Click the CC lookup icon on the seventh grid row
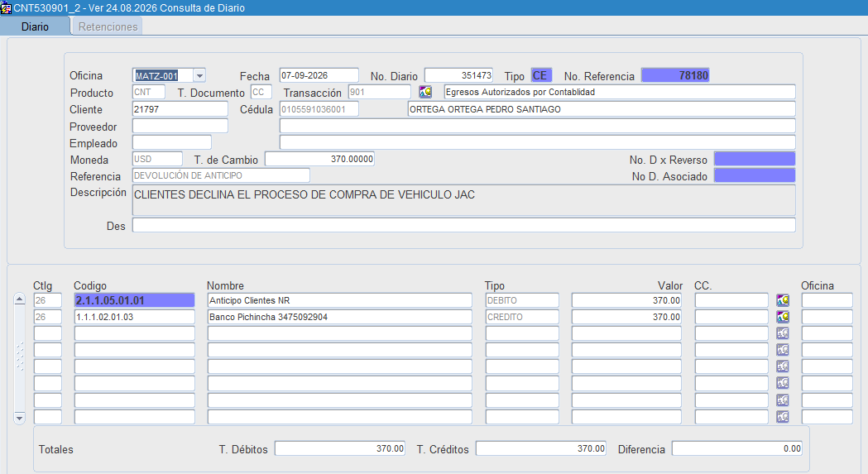This screenshot has height=474, width=868. point(783,400)
